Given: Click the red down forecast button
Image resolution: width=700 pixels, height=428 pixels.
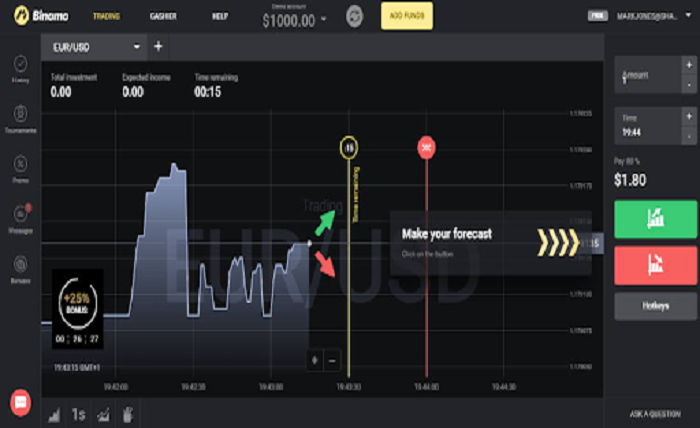Looking at the screenshot, I should 655,265.
